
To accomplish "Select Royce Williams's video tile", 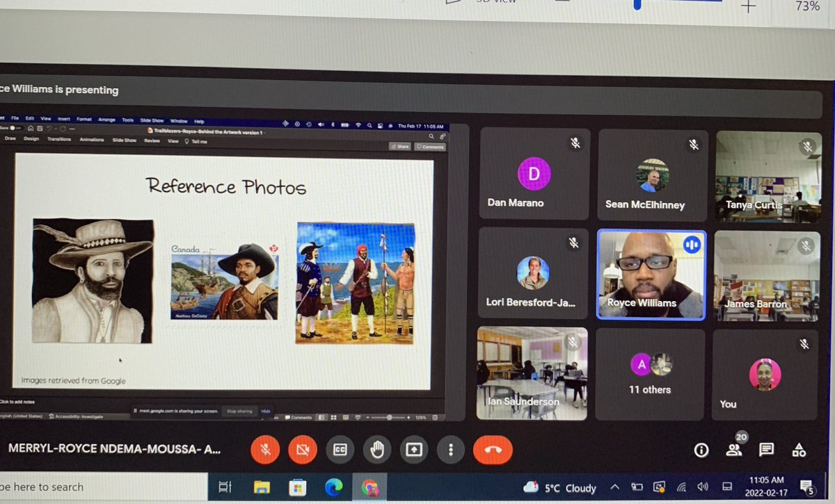I will [x=651, y=275].
